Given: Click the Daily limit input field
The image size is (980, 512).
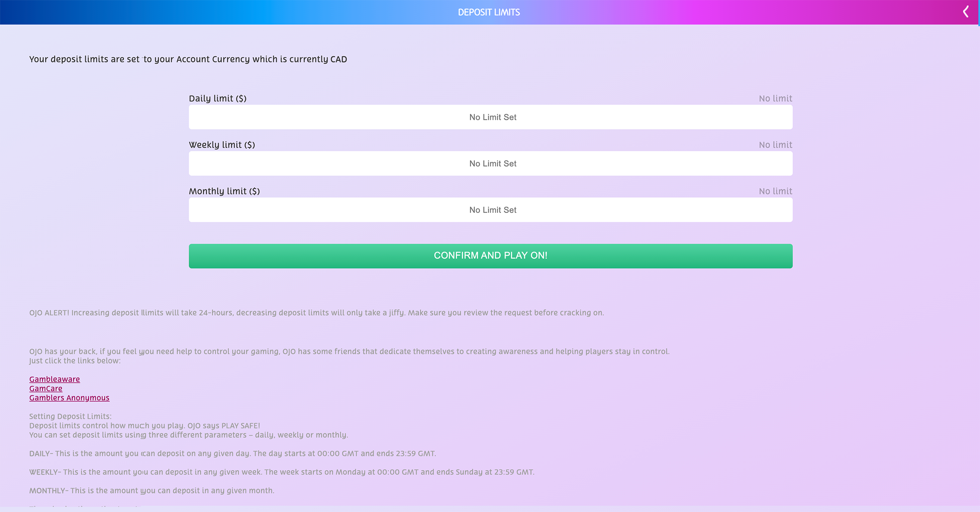Looking at the screenshot, I should click(490, 117).
